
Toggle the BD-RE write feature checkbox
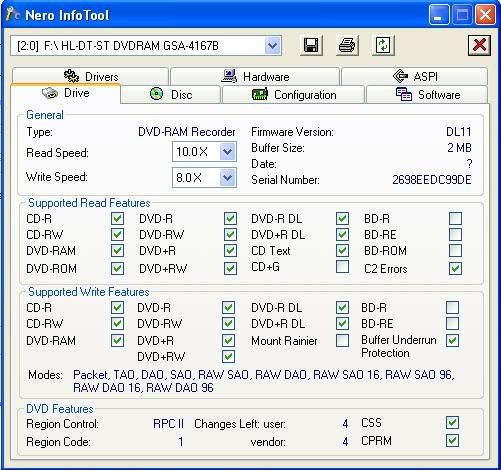coord(452,323)
